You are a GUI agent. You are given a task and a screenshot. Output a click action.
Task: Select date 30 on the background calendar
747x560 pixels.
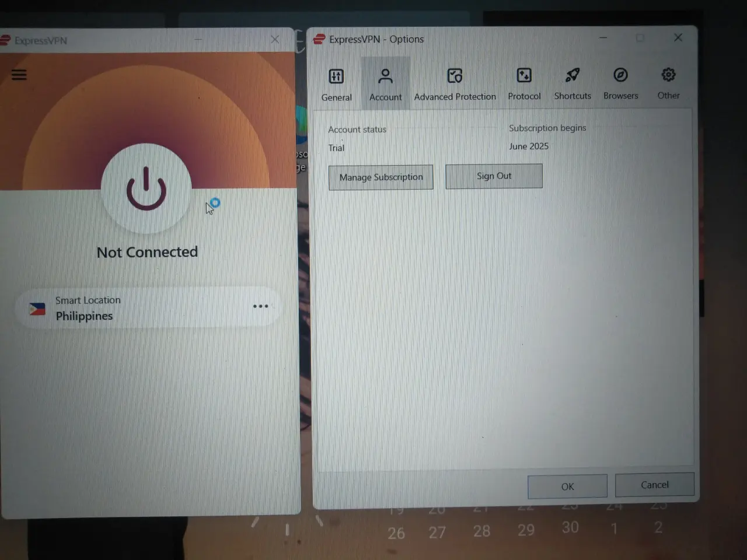coord(570,527)
